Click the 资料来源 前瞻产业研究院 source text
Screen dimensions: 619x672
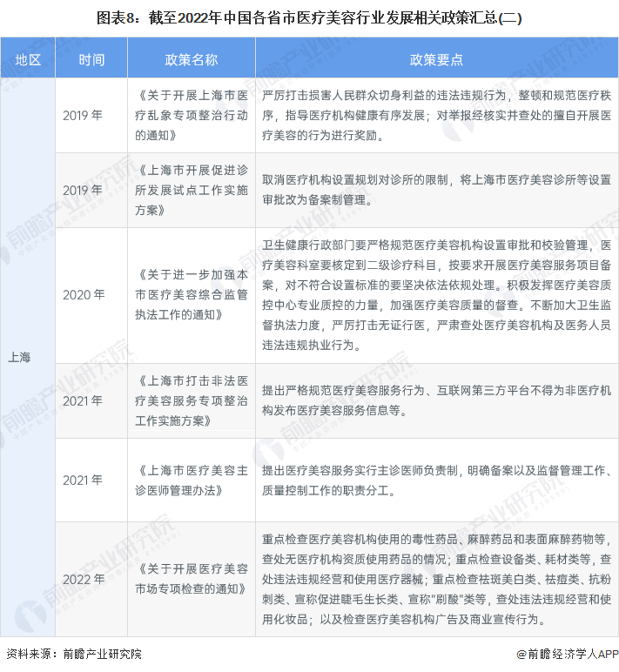[73, 654]
